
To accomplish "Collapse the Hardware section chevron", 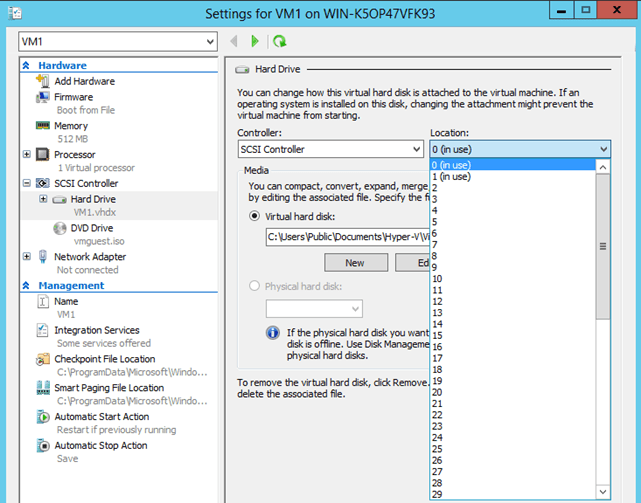I will click(26, 65).
